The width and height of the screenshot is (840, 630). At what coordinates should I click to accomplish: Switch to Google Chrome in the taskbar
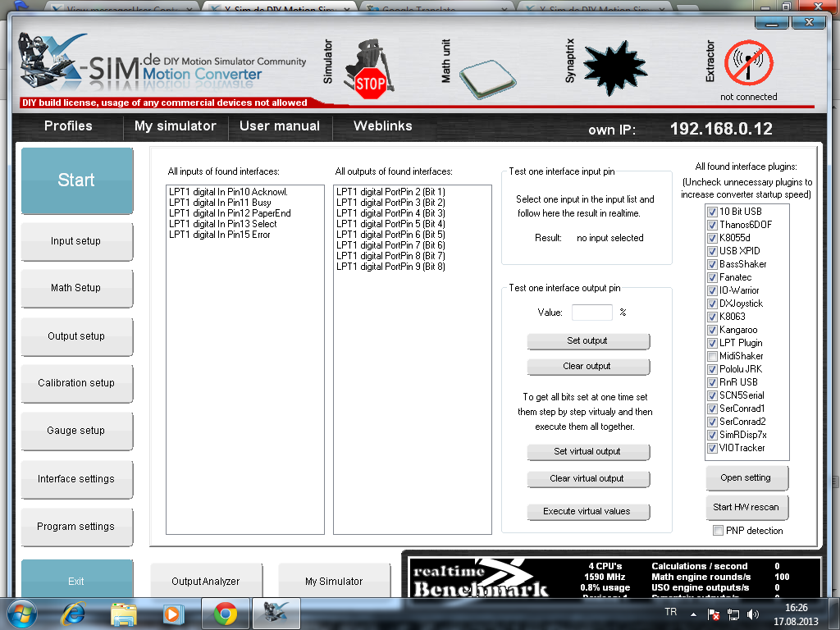click(225, 614)
